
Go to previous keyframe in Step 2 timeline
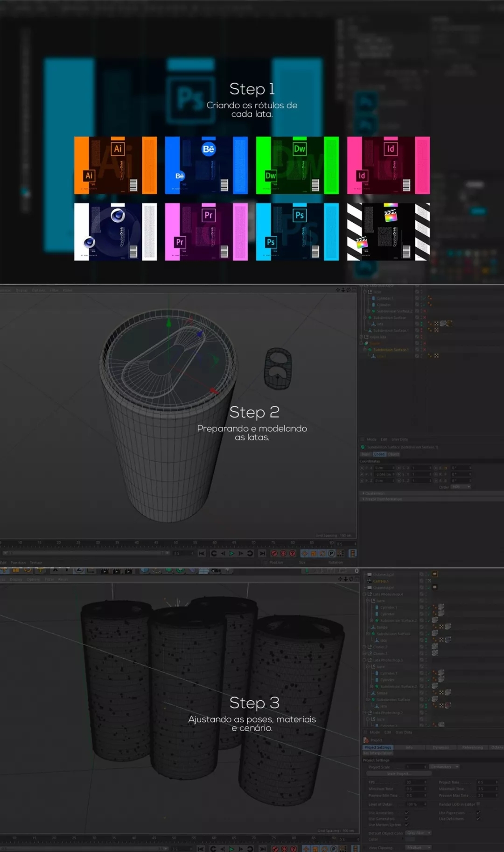(214, 553)
